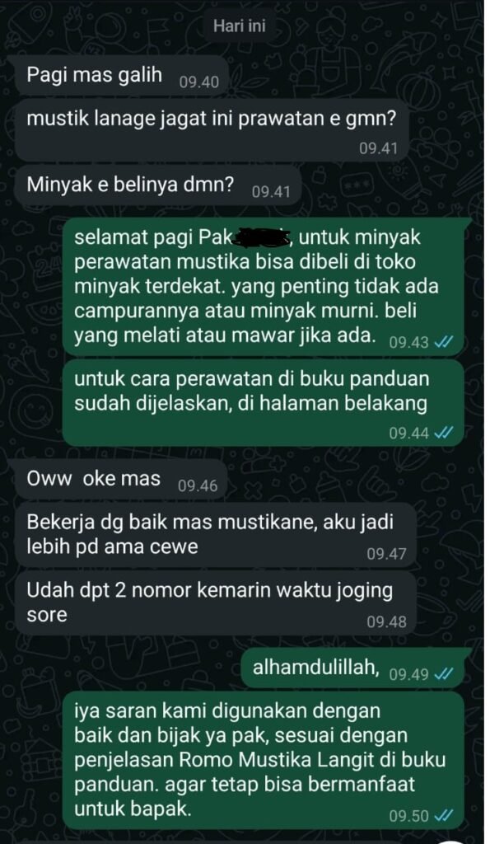Select the "mustik lanage jagat" message bubble
The width and height of the screenshot is (504, 844).
tap(212, 131)
